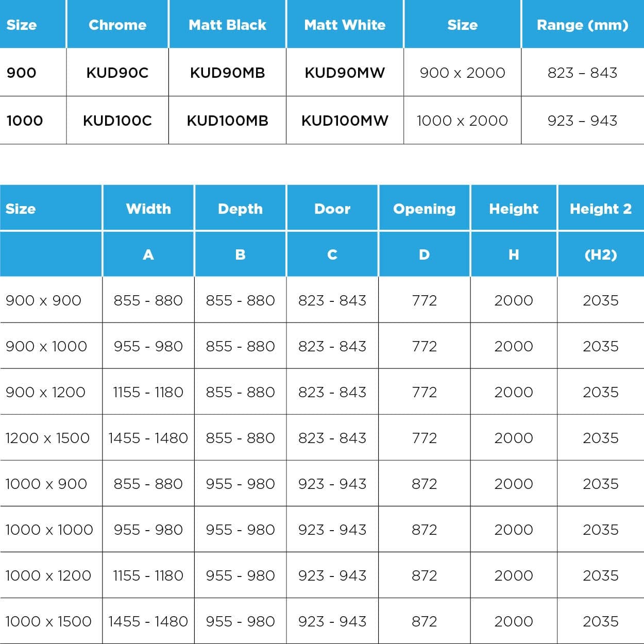Click the Width column header
Viewport: 644px width, 644px height.
(x=148, y=209)
